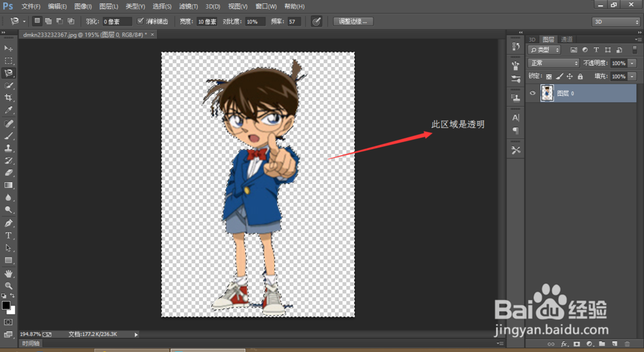Screen dimensions: 644x352
Task: Choose Intersect with selection mode
Action: click(x=71, y=21)
